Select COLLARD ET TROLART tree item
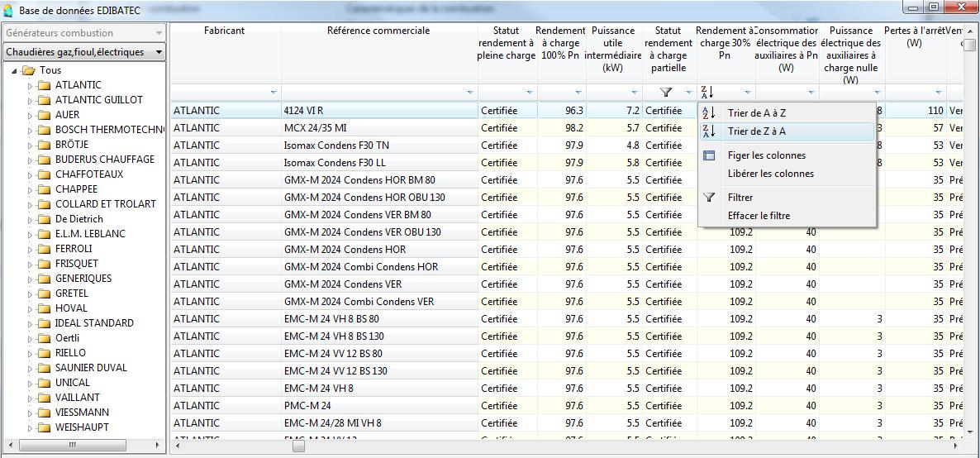Viewport: 980px width, 458px height. (x=106, y=204)
